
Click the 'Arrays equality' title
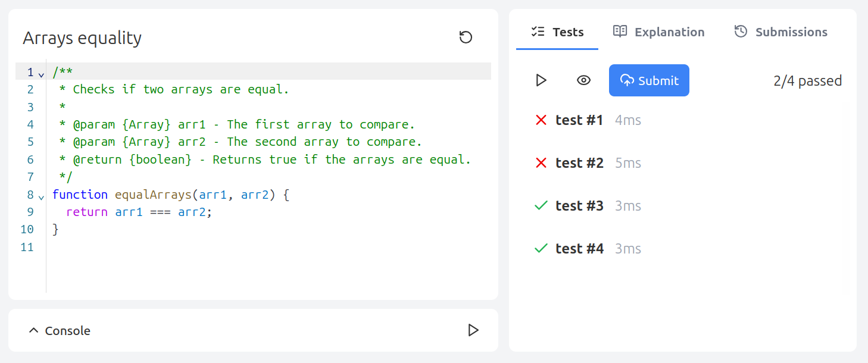click(82, 38)
